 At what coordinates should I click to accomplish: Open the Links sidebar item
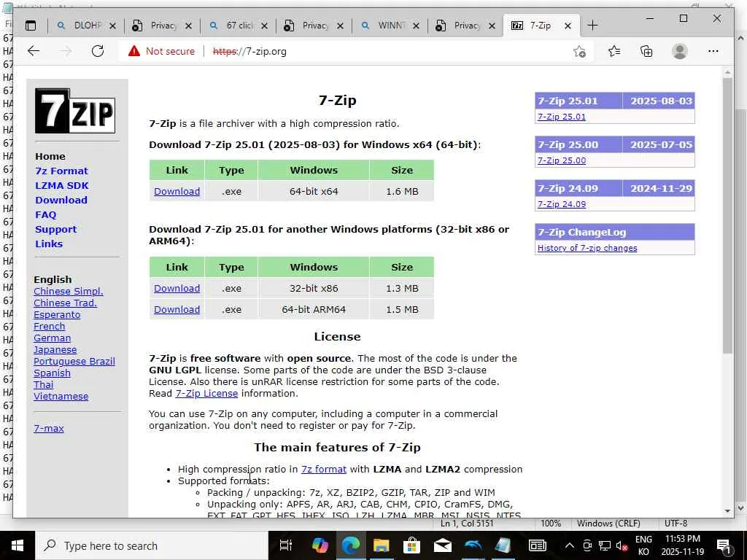[x=49, y=244]
